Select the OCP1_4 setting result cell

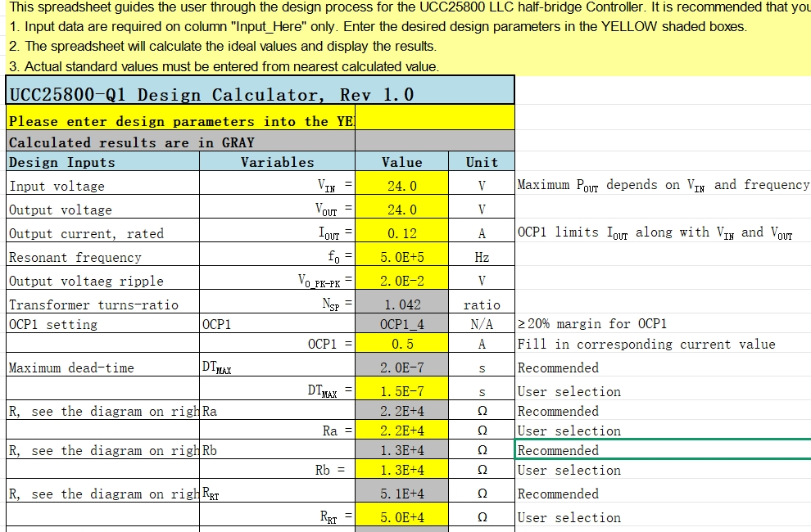point(401,323)
